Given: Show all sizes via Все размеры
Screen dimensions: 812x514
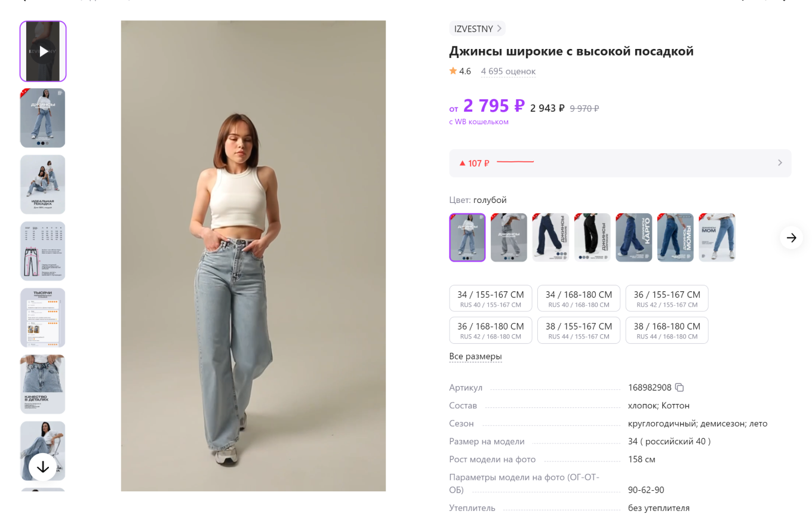Looking at the screenshot, I should [475, 356].
